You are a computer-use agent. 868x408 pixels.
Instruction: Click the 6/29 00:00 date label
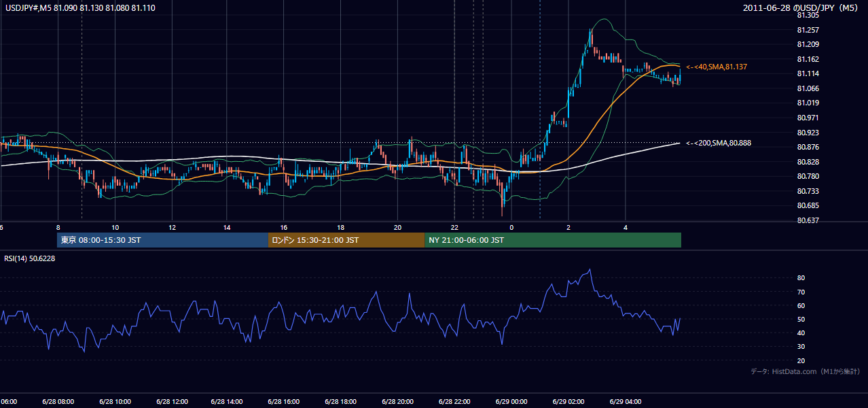coord(511,402)
